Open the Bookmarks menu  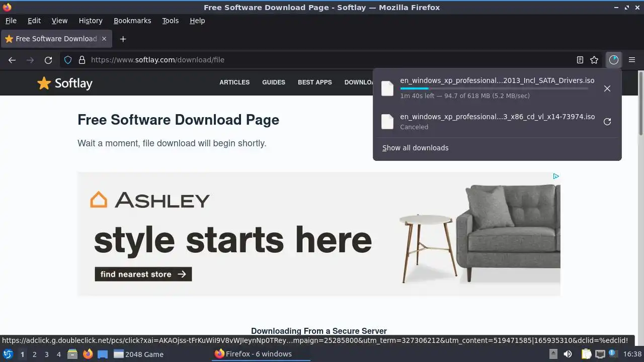click(x=132, y=21)
